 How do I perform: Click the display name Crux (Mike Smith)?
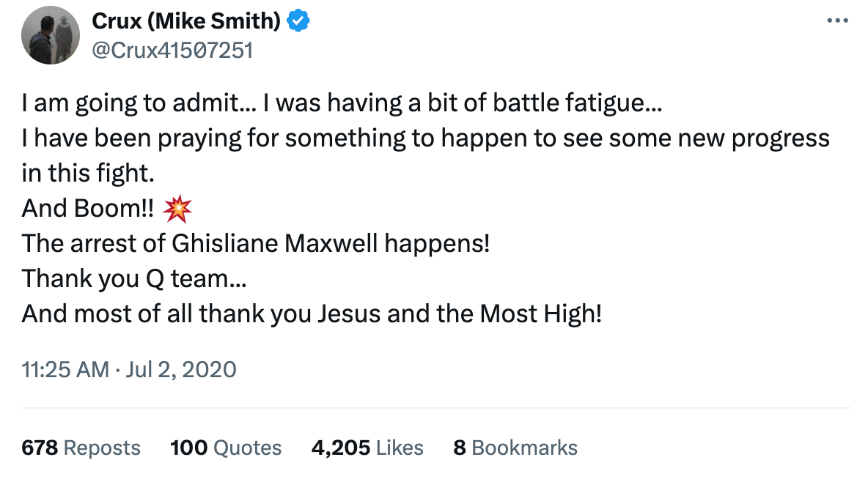[185, 21]
